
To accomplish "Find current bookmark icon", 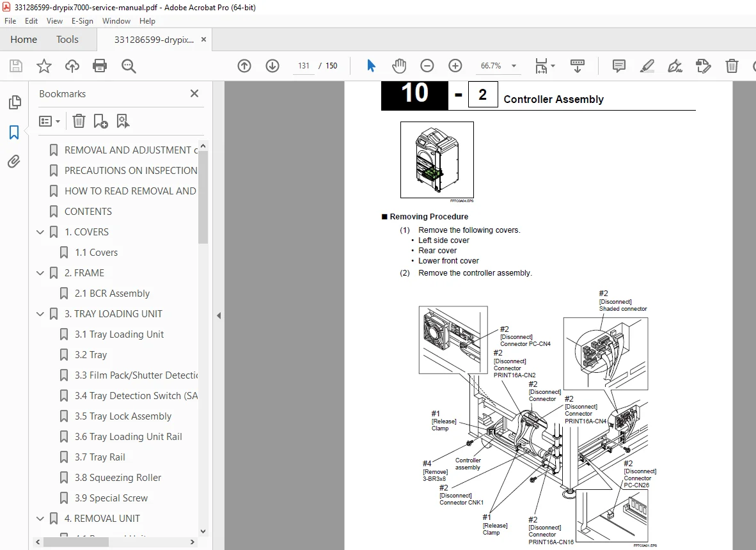I will [123, 121].
